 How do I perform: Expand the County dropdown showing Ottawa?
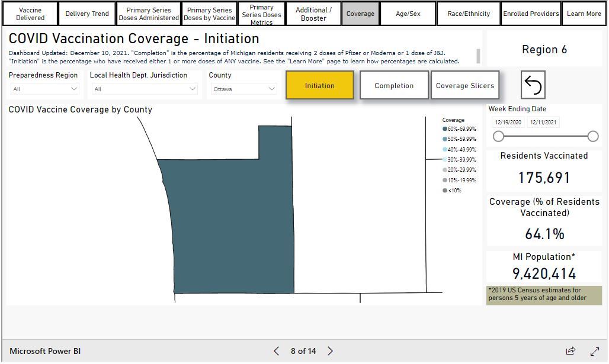click(x=243, y=89)
